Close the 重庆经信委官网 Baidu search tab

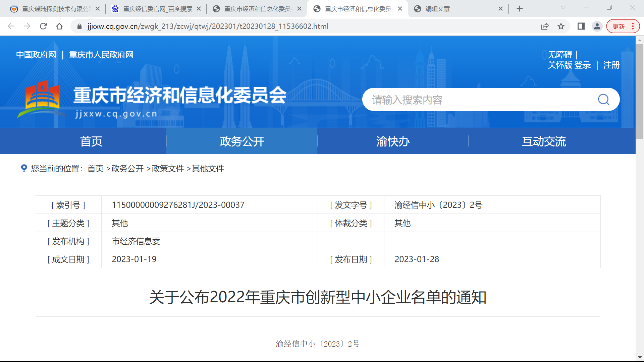coord(199,9)
